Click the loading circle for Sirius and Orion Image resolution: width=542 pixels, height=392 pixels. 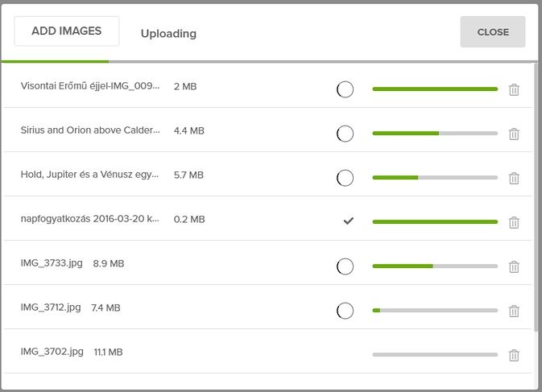(345, 134)
